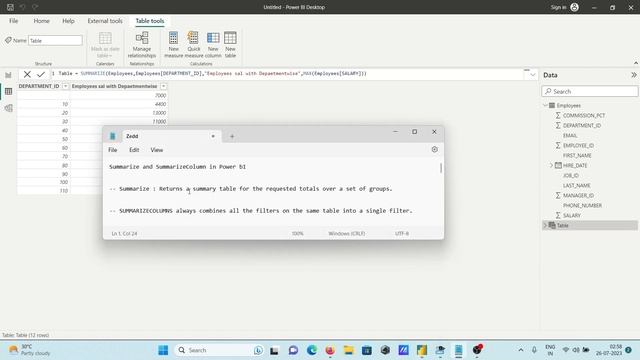Click Sign in link
The width and height of the screenshot is (640, 360).
tap(558, 7)
